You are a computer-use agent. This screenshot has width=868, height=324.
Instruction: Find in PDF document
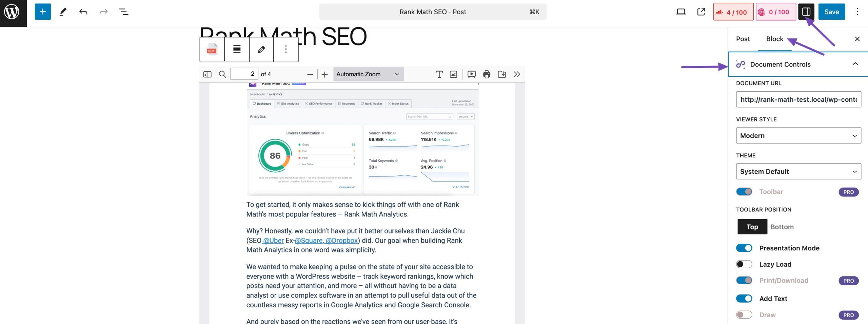pos(222,74)
